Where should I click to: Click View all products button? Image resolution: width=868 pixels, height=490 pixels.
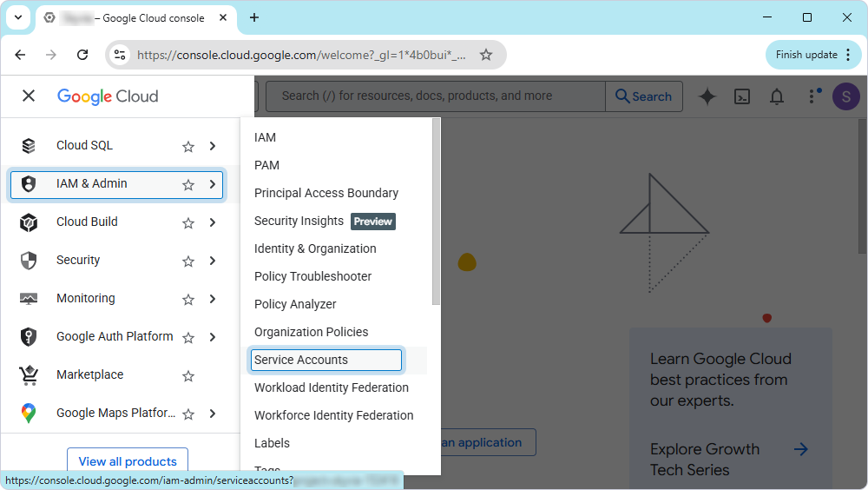128,461
